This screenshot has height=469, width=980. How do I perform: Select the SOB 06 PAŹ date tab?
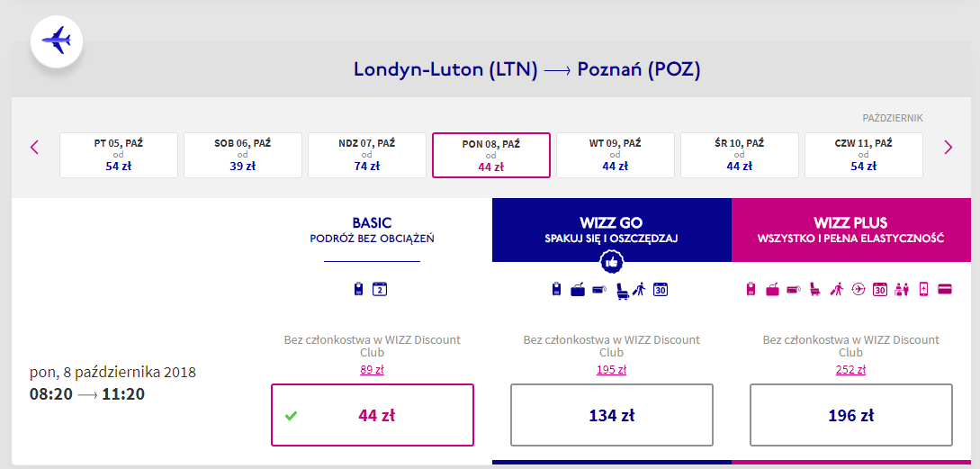coord(242,155)
